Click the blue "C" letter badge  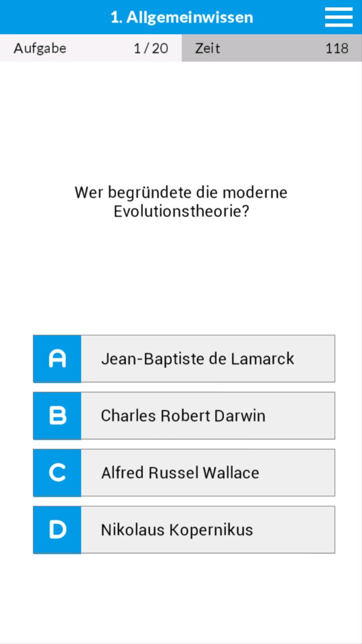coord(57,472)
